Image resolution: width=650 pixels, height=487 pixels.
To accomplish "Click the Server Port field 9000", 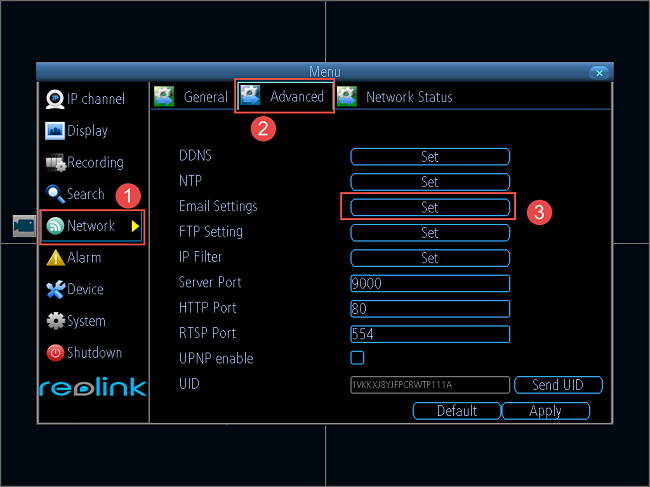I will pos(430,283).
